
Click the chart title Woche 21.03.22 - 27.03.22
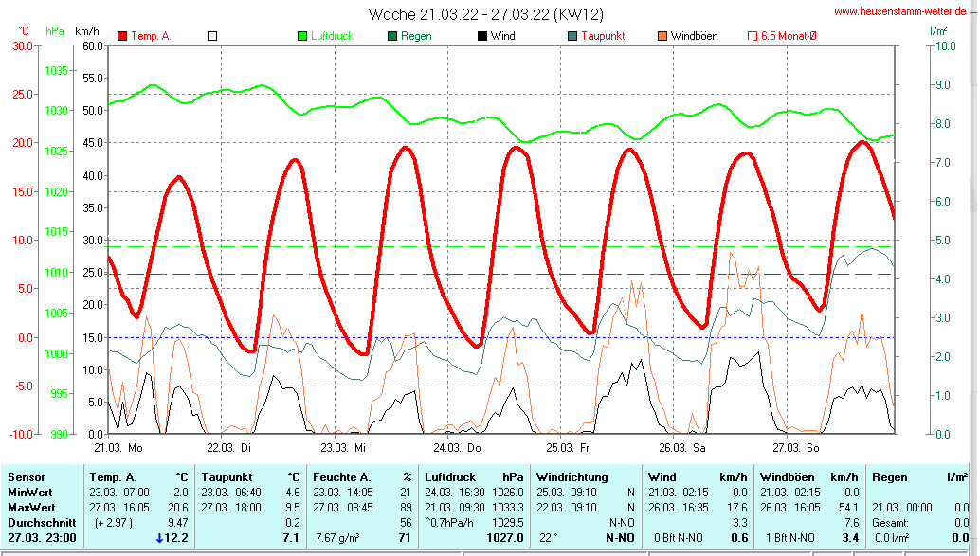coord(485,14)
